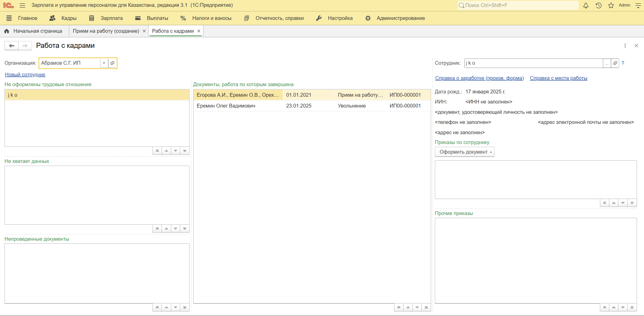Open the employee card icon next to Сотрудник field
The height and width of the screenshot is (316, 644).
pos(615,63)
